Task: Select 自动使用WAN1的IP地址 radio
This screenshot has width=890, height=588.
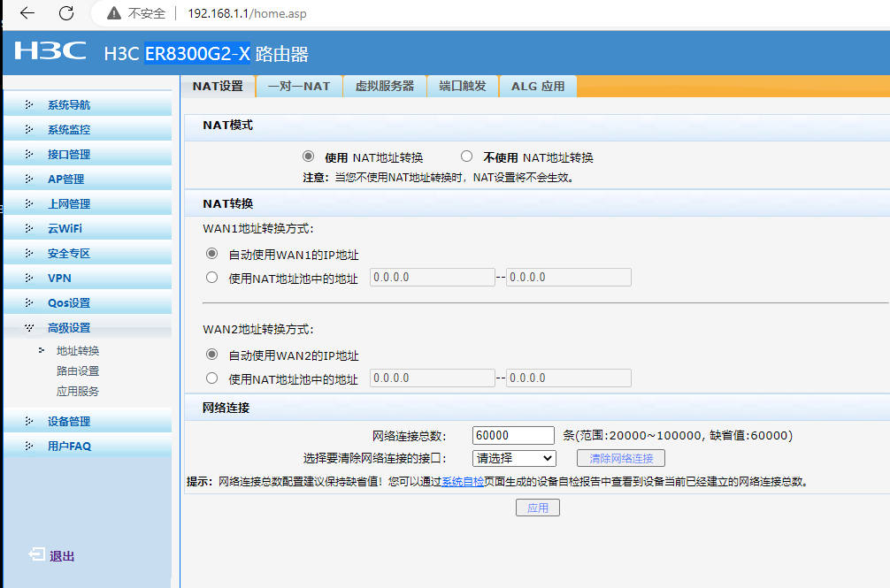Action: click(211, 254)
